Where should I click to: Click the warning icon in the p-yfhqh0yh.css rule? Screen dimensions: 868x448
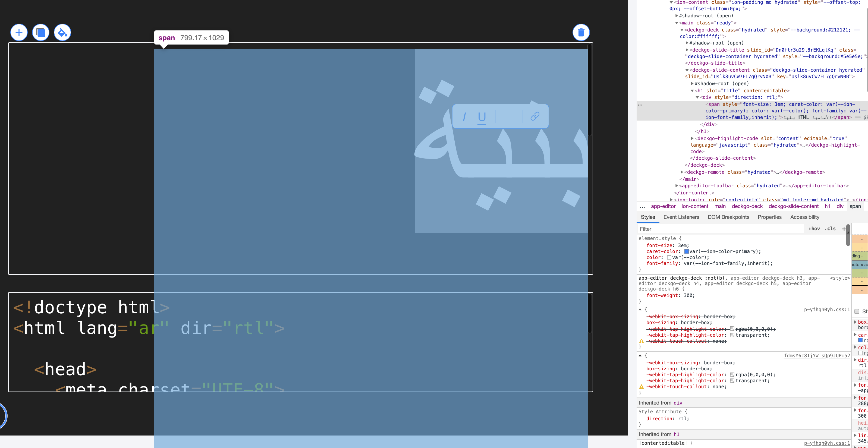(641, 341)
